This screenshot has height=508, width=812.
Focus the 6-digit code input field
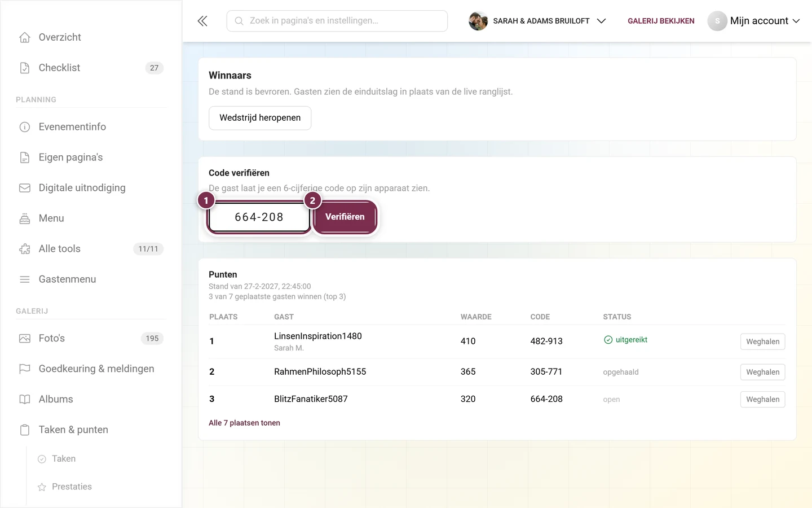pyautogui.click(x=259, y=217)
